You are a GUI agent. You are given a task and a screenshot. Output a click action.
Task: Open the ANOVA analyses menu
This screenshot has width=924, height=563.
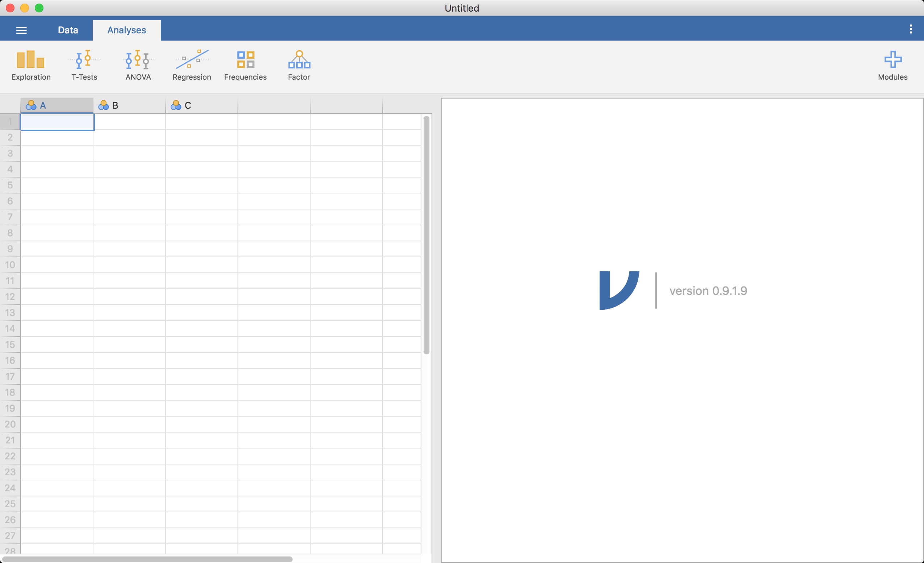(x=138, y=66)
